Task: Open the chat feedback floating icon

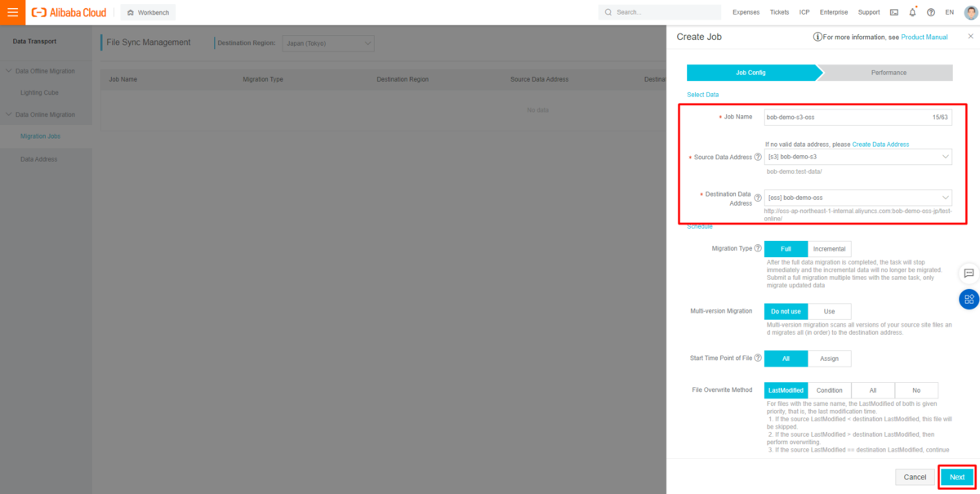Action: click(x=969, y=273)
